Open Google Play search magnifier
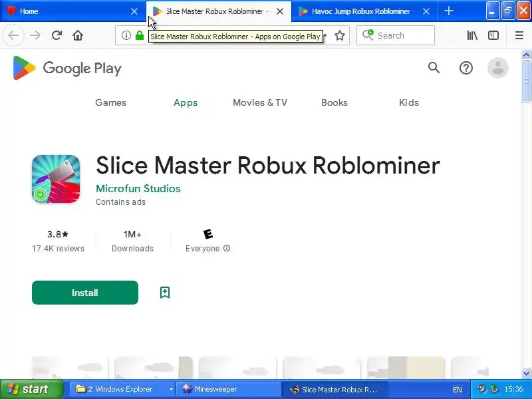Viewport: 532px width, 399px height. point(434,68)
